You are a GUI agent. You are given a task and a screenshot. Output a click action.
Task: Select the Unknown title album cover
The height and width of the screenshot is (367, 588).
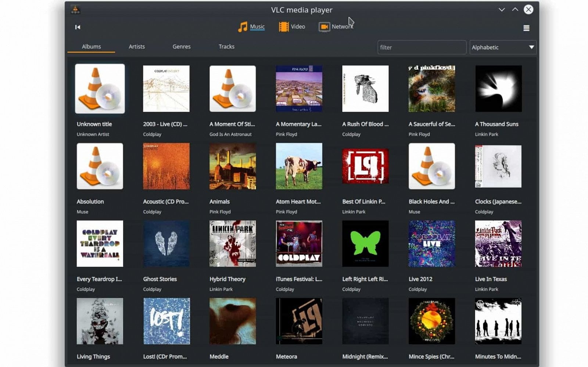[x=100, y=89]
